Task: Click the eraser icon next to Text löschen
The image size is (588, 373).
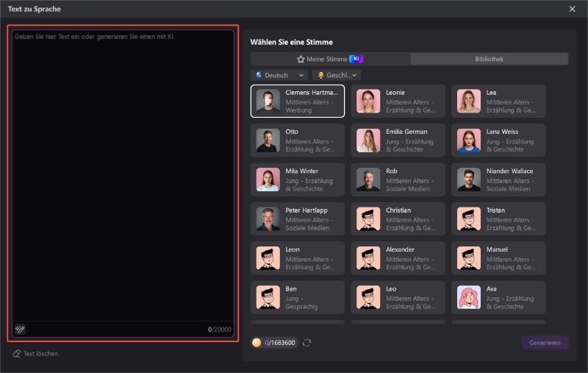Action: coord(16,354)
